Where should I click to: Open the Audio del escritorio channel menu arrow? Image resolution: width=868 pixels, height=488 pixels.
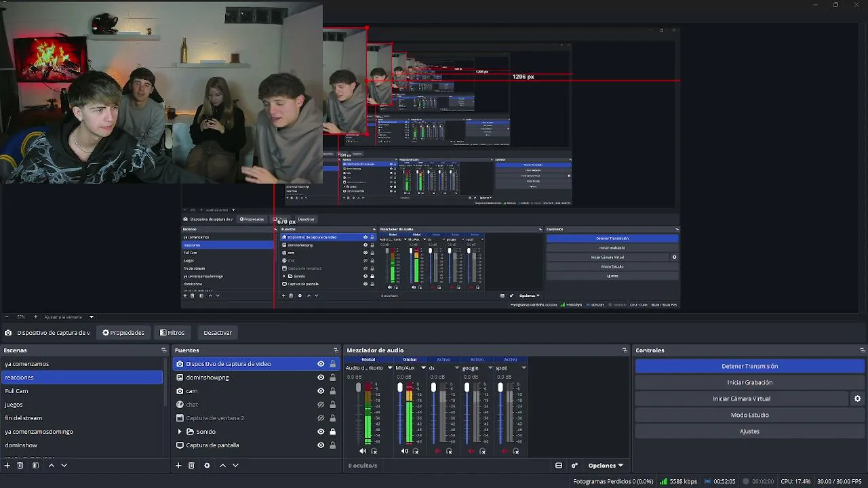390,368
